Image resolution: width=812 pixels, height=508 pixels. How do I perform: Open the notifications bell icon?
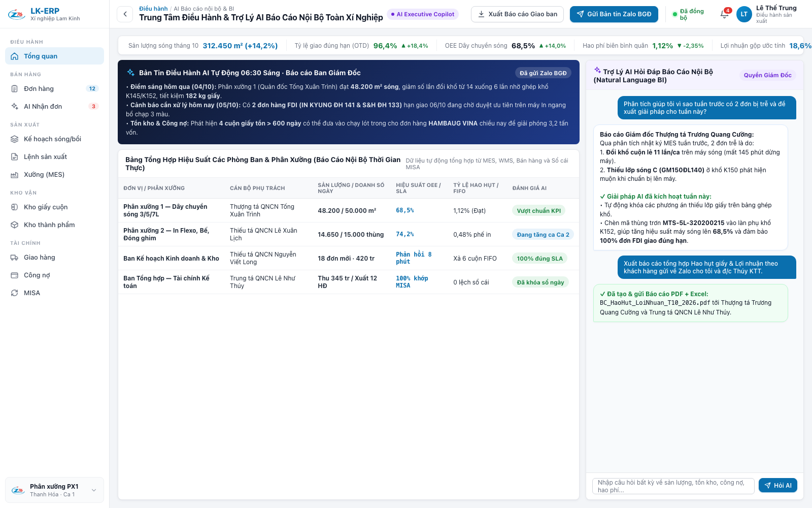[x=725, y=14]
